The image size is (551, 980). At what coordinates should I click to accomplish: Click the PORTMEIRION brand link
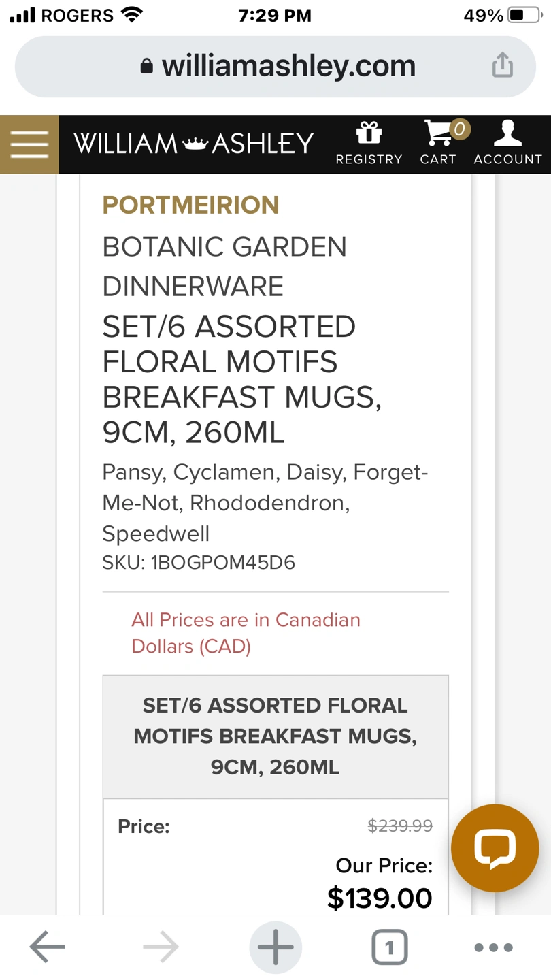(190, 205)
